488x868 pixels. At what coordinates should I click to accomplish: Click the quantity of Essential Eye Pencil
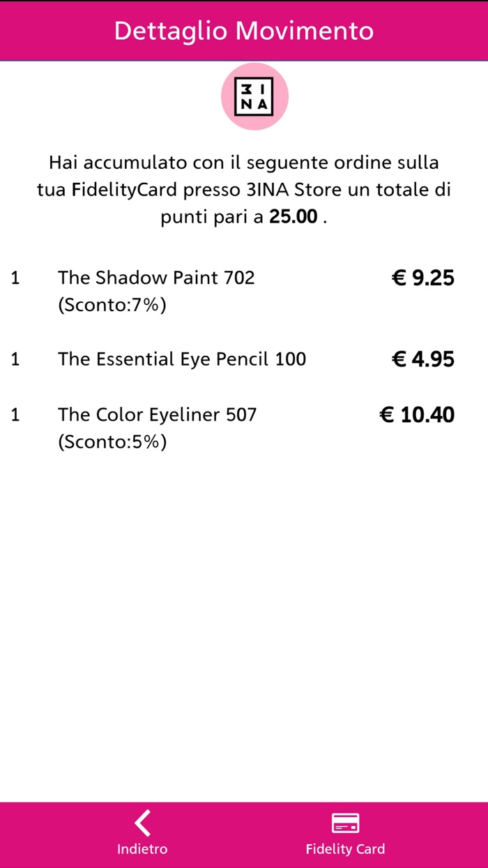coord(15,359)
